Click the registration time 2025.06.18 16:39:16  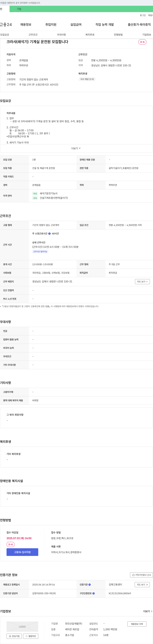43,584
